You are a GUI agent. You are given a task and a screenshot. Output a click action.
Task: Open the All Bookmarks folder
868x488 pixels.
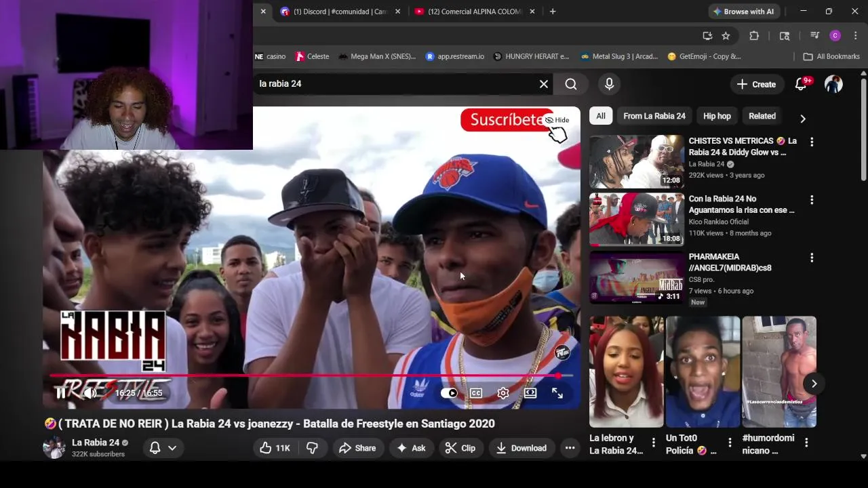tap(831, 56)
